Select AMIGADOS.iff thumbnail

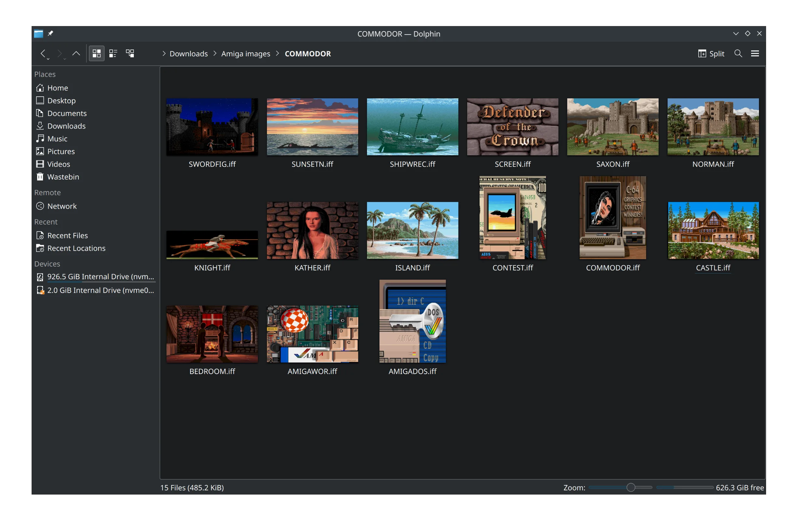(413, 321)
